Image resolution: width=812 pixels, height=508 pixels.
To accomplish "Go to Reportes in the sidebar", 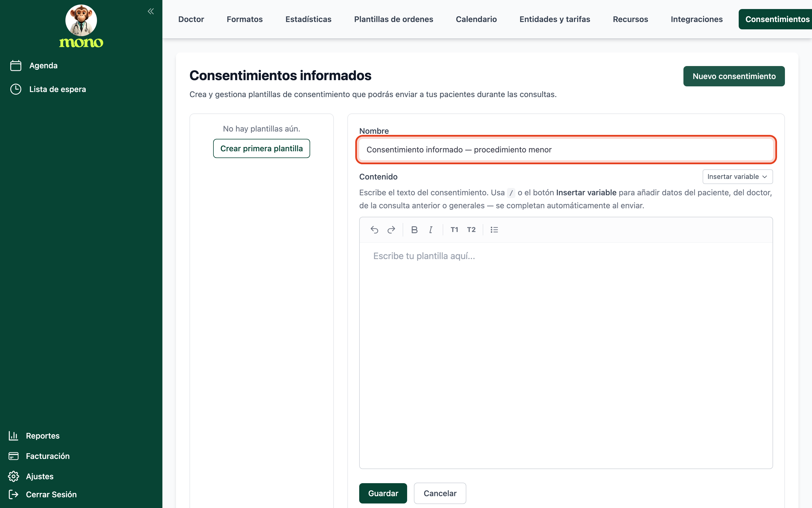I will (x=43, y=436).
